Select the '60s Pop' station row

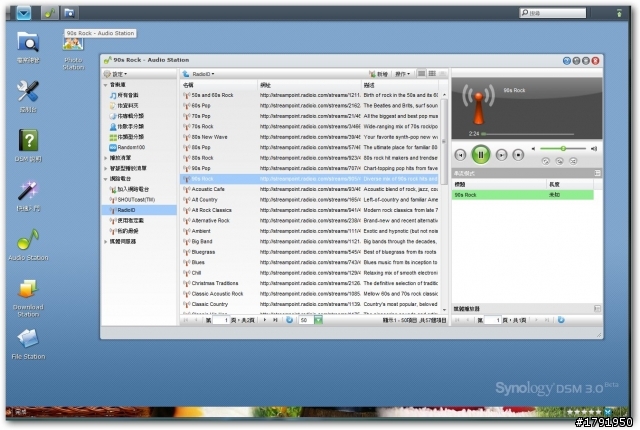(x=310, y=106)
